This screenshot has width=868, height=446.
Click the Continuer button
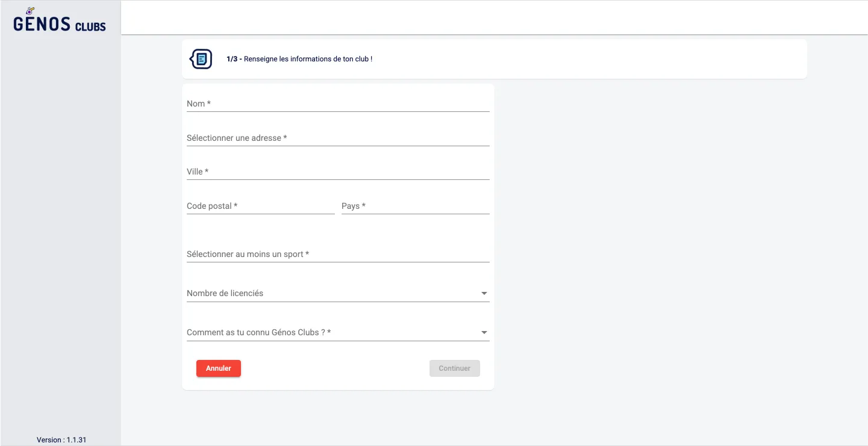pos(454,368)
